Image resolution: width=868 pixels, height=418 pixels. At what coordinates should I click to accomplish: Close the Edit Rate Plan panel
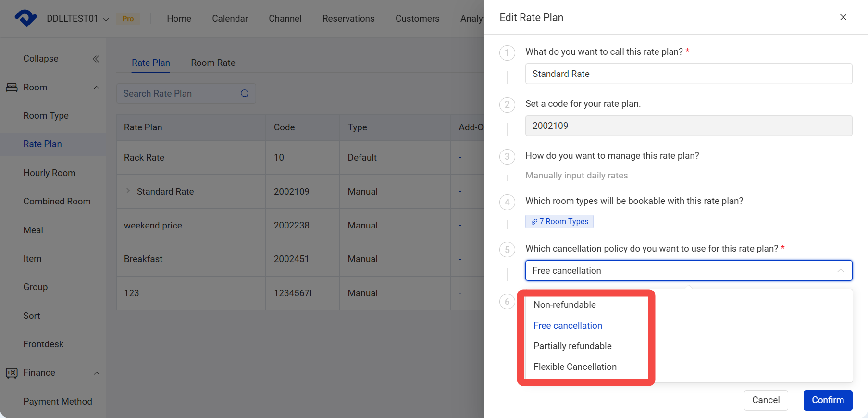843,17
